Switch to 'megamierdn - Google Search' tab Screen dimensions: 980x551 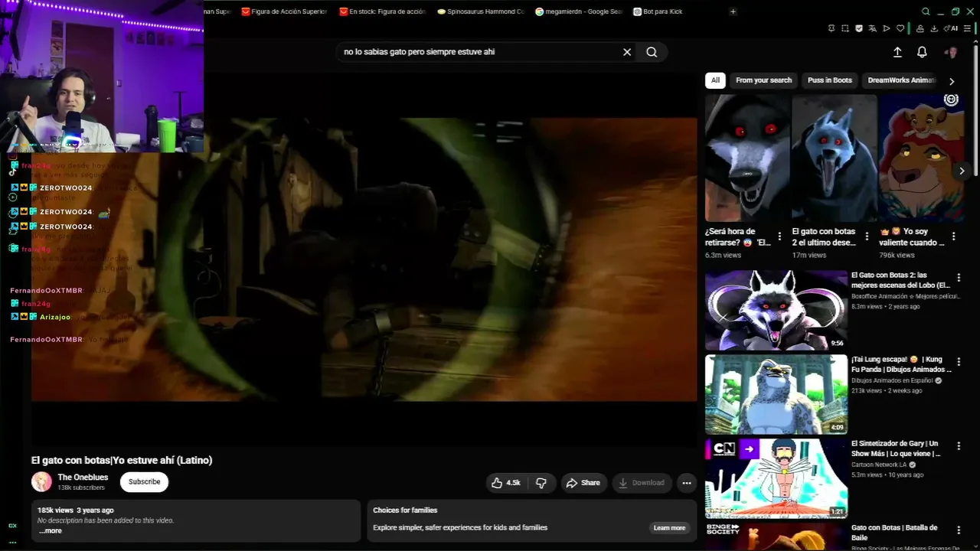click(579, 11)
